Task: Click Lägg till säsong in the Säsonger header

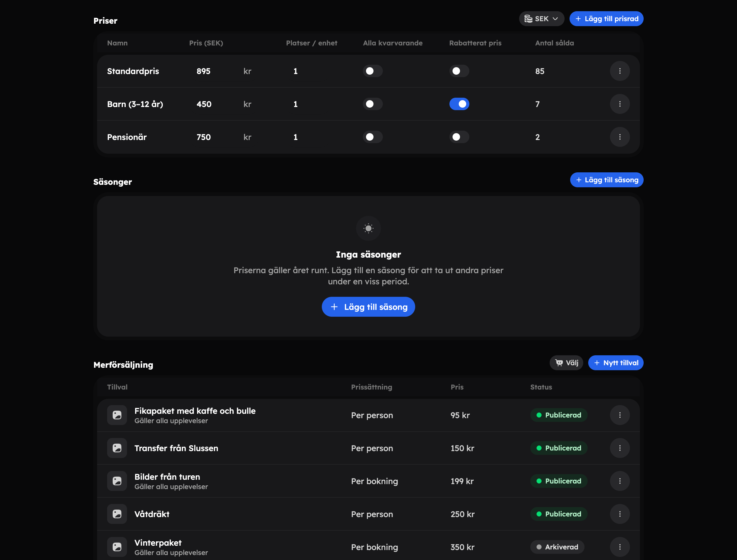Action: (607, 180)
